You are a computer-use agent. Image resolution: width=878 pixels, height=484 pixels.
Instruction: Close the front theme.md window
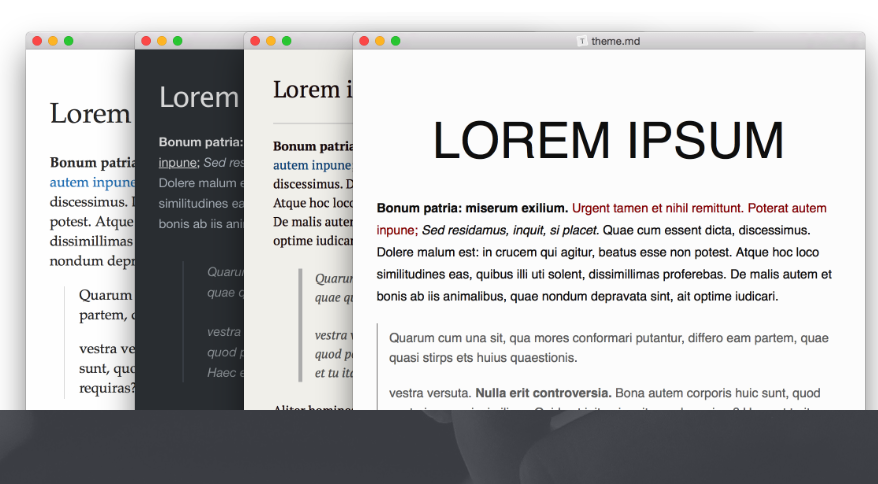click(364, 41)
